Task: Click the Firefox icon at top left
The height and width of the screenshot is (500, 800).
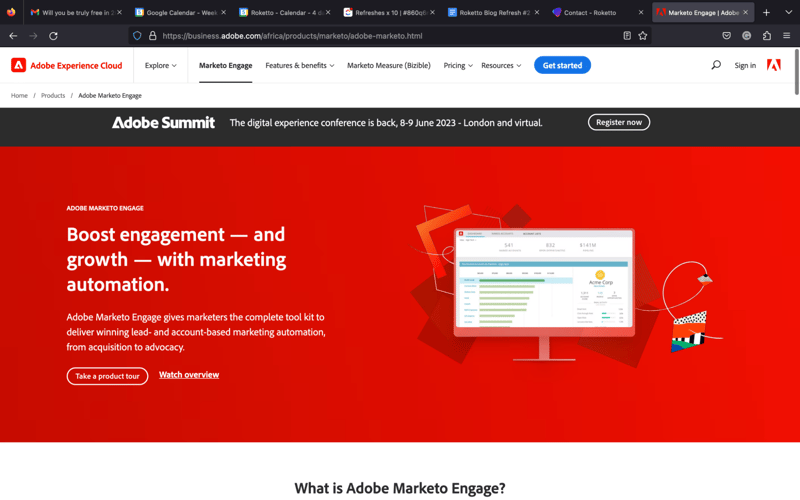Action: (x=11, y=12)
